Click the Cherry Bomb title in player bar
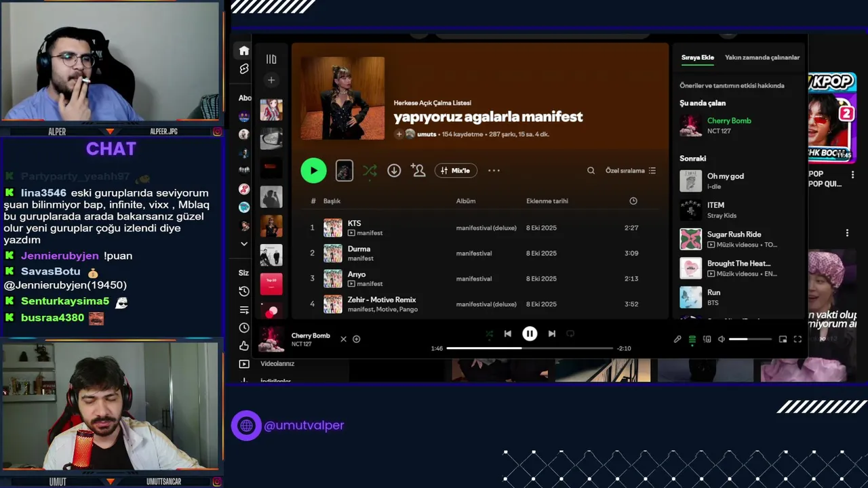The height and width of the screenshot is (488, 868). coord(311,335)
